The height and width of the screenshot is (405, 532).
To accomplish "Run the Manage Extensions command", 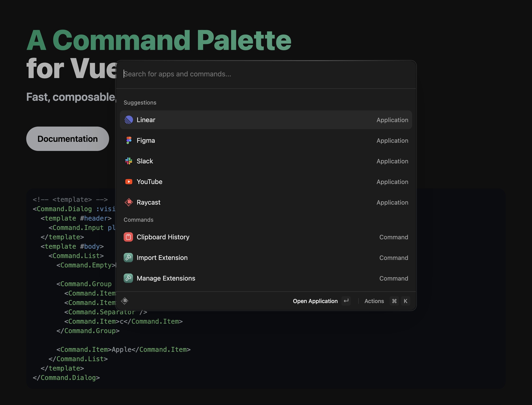I will [x=266, y=278].
